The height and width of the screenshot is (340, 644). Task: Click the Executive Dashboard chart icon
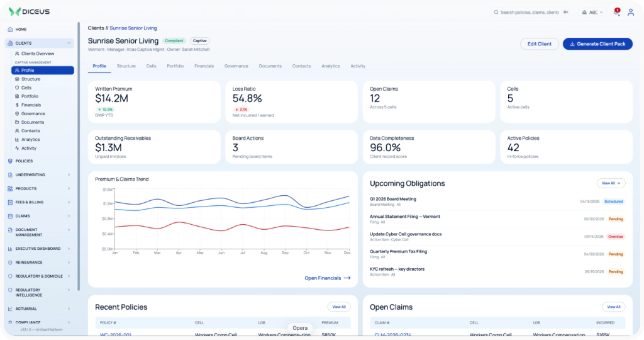click(x=10, y=249)
